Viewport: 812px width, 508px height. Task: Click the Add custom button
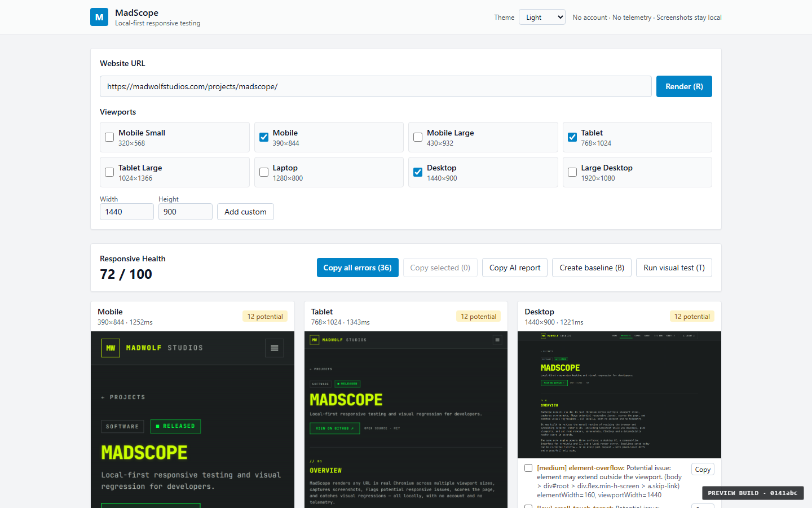point(245,212)
